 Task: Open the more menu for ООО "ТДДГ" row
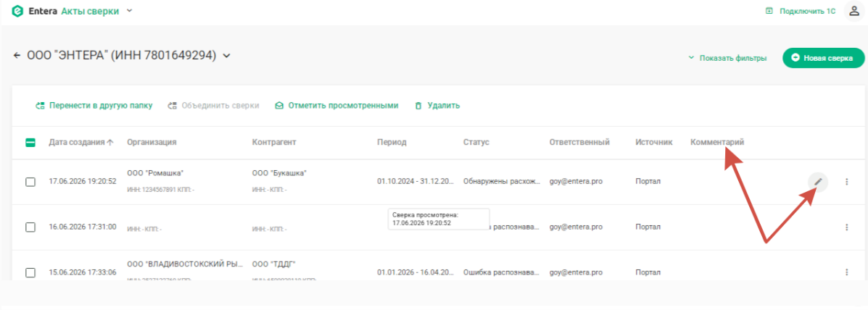(846, 272)
